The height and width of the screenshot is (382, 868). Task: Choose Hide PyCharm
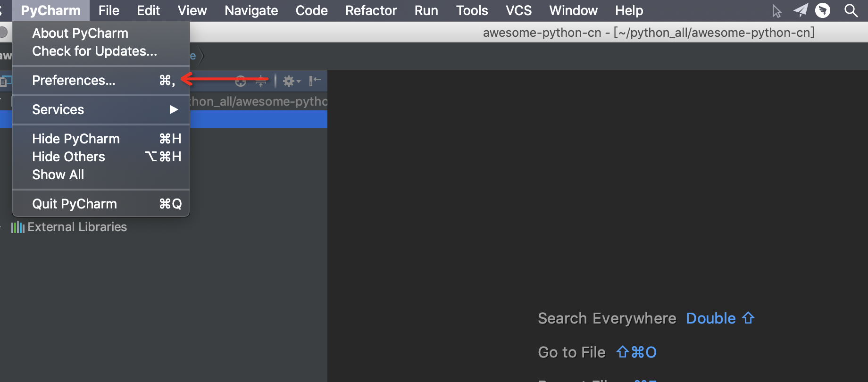pos(101,139)
